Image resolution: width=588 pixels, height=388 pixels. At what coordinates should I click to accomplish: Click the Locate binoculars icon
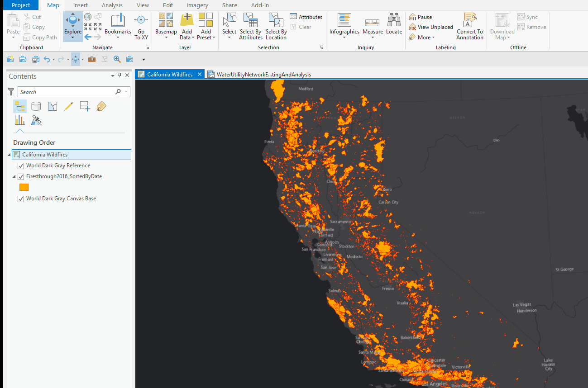394,21
